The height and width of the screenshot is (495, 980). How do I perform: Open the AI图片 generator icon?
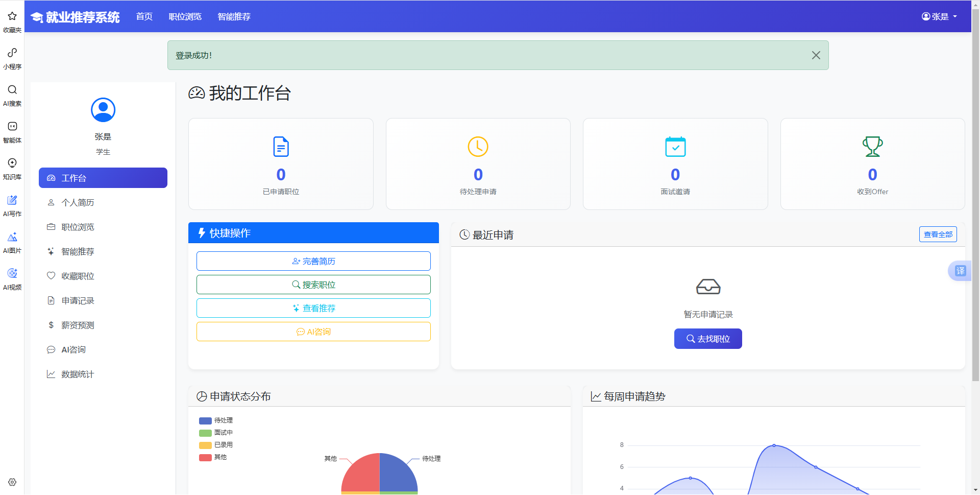(12, 242)
